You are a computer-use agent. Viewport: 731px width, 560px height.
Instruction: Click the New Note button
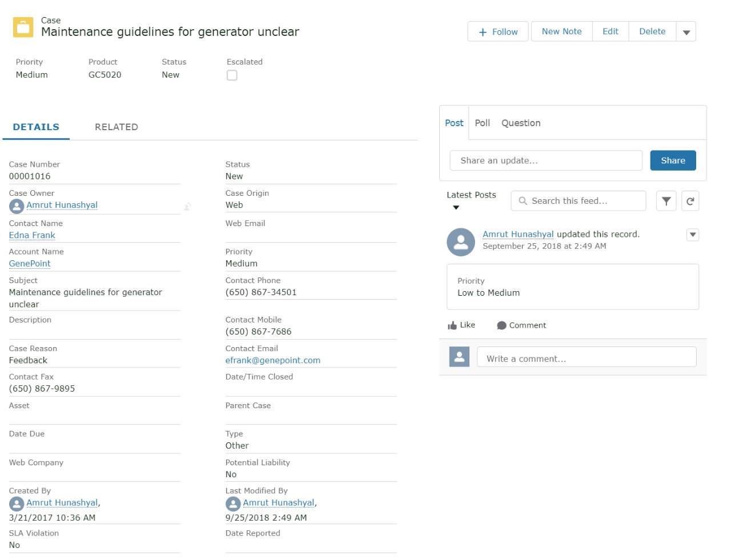(562, 32)
